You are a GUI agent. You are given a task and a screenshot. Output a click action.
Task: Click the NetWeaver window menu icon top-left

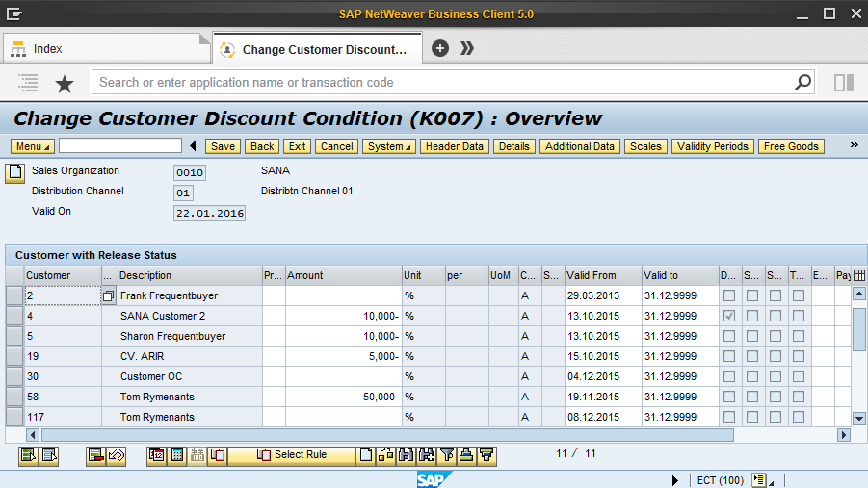point(13,13)
